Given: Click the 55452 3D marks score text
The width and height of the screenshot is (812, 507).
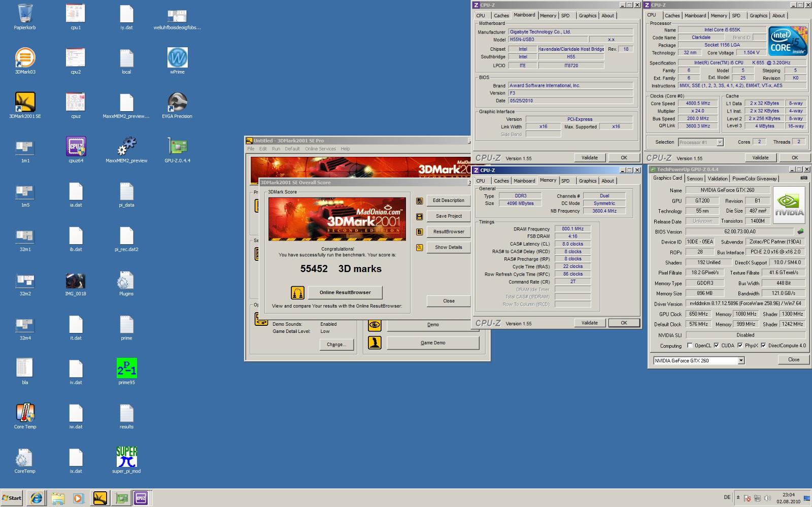Looking at the screenshot, I should click(x=341, y=269).
